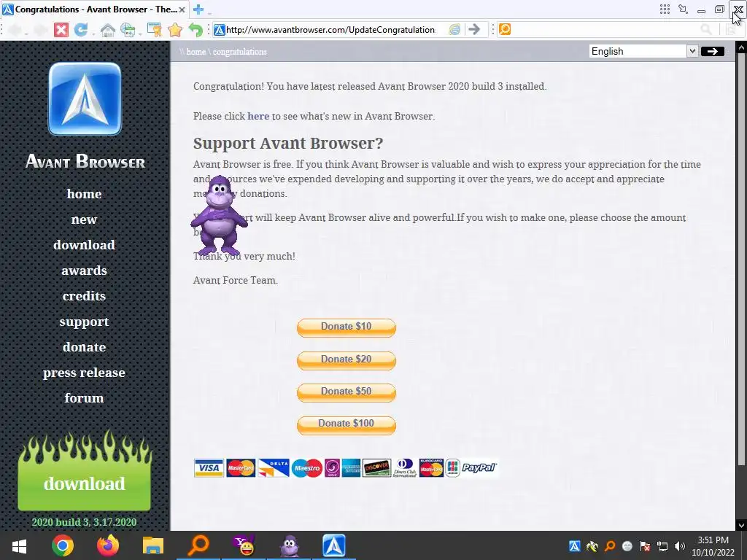
Task: Click the yellow Favorites star icon
Action: (x=175, y=30)
